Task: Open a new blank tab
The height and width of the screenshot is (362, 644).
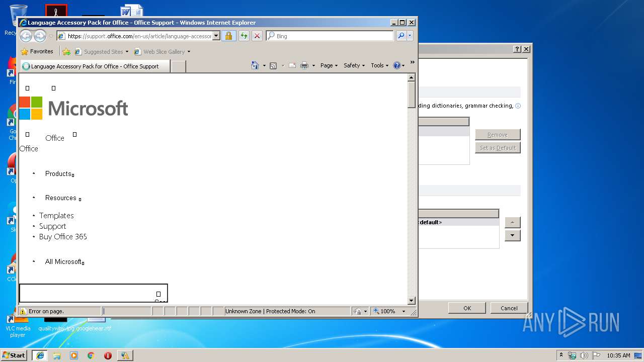Action: (178, 66)
